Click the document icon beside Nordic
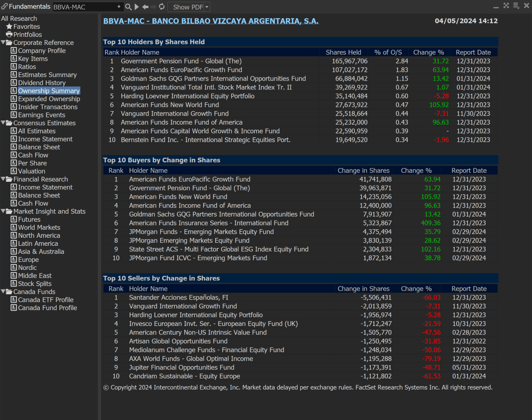Image resolution: width=532 pixels, height=420 pixels. [x=14, y=268]
